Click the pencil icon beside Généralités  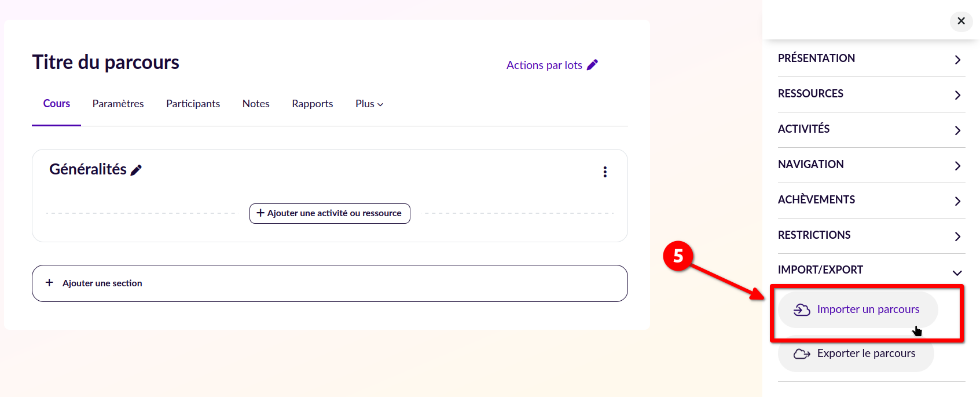pyautogui.click(x=136, y=170)
